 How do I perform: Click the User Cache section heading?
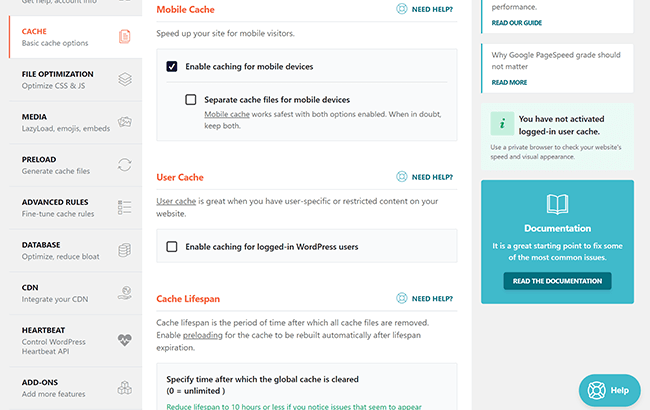point(180,177)
